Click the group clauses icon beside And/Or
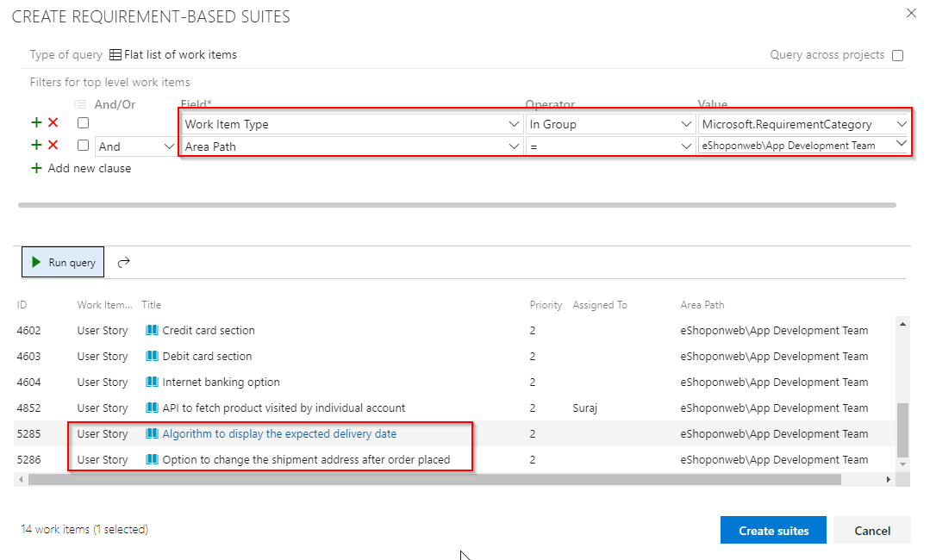 pos(80,104)
